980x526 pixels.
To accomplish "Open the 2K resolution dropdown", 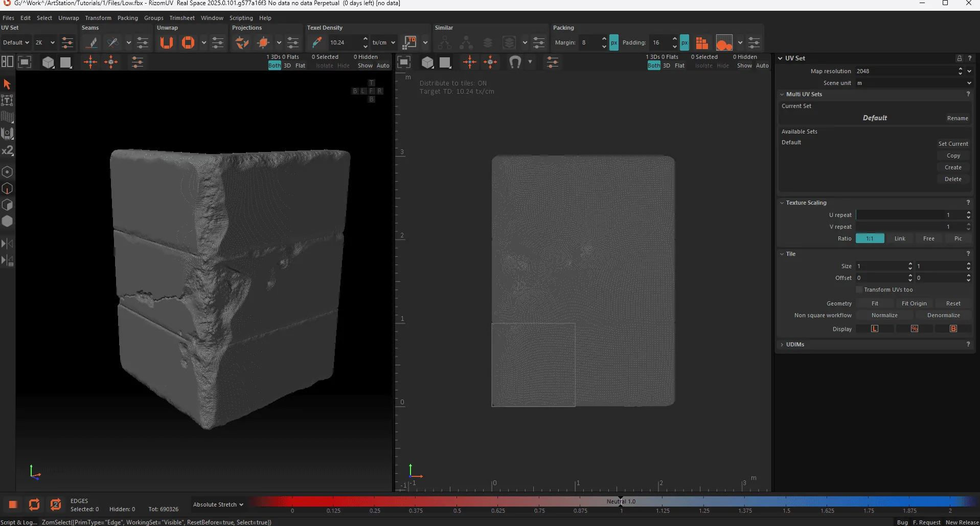I will click(x=44, y=42).
